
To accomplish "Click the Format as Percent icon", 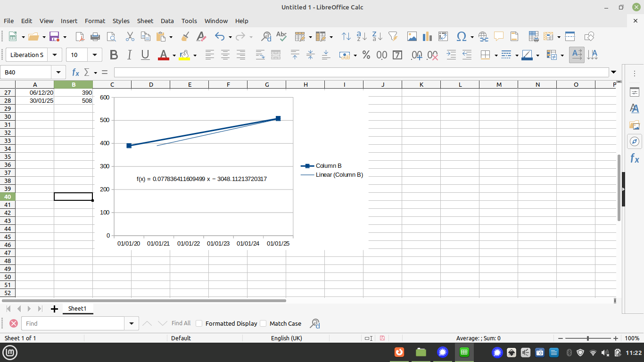I will coord(366,55).
